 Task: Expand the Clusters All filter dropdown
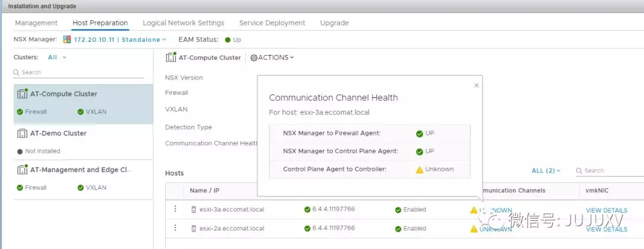[57, 57]
